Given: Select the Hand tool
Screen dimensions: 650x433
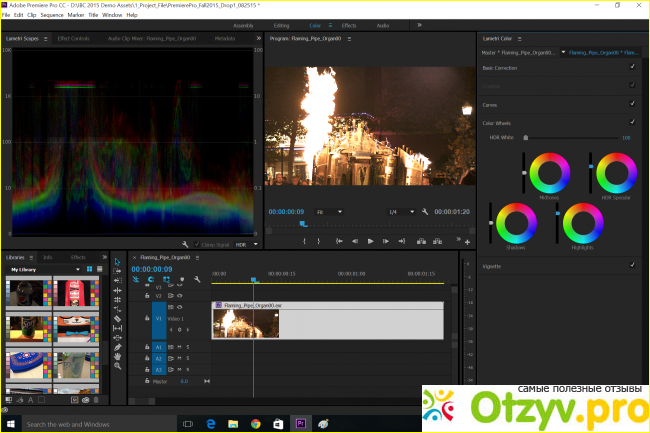Looking at the screenshot, I should tap(117, 356).
